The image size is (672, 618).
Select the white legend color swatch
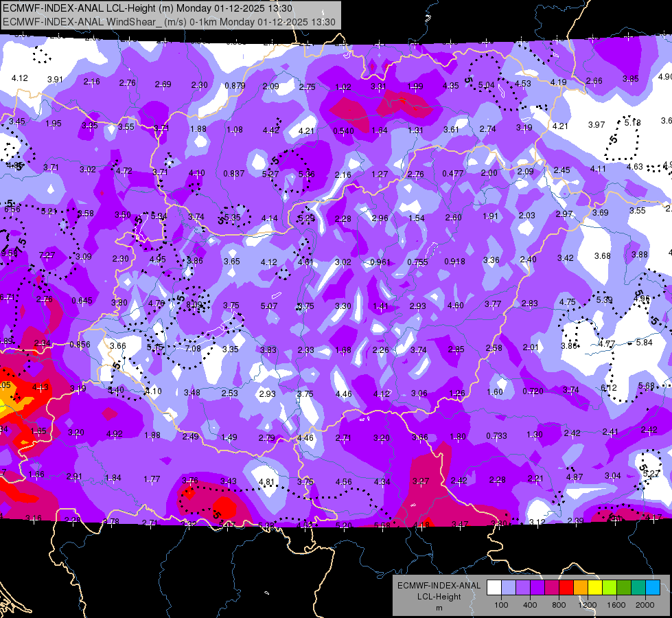pyautogui.click(x=494, y=588)
